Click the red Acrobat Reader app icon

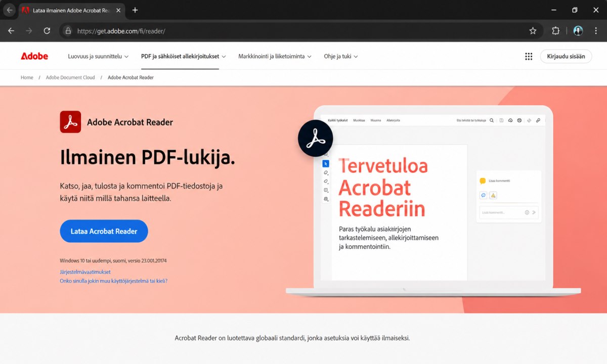coord(70,122)
